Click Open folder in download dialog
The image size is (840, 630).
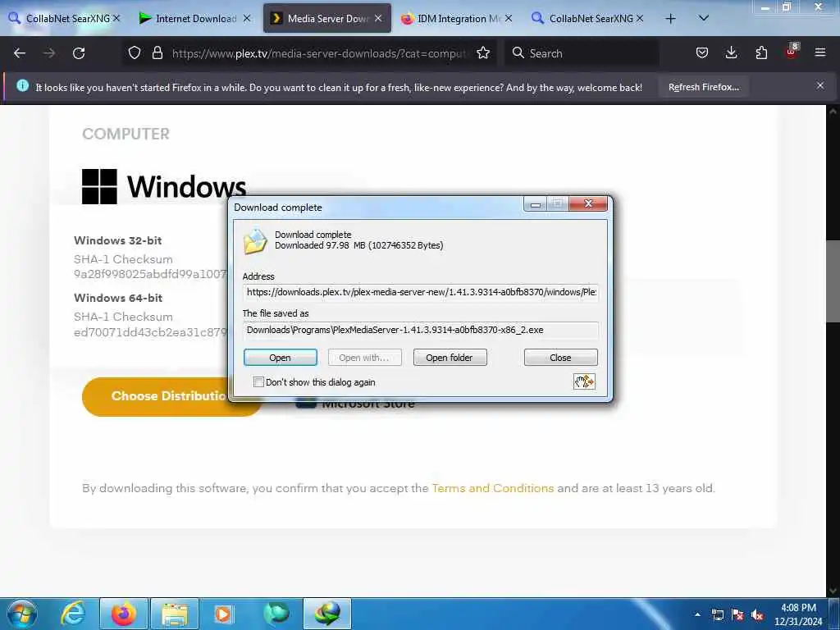pyautogui.click(x=450, y=358)
